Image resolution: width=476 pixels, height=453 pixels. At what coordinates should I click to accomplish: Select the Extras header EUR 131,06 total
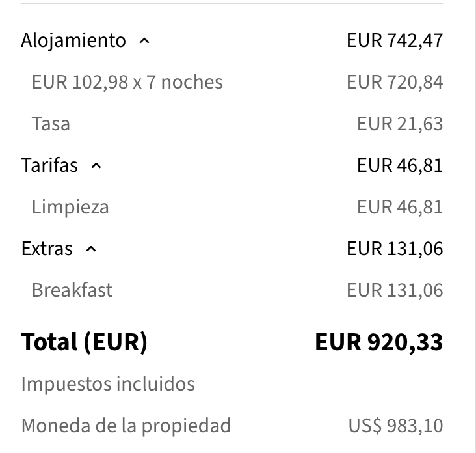394,249
